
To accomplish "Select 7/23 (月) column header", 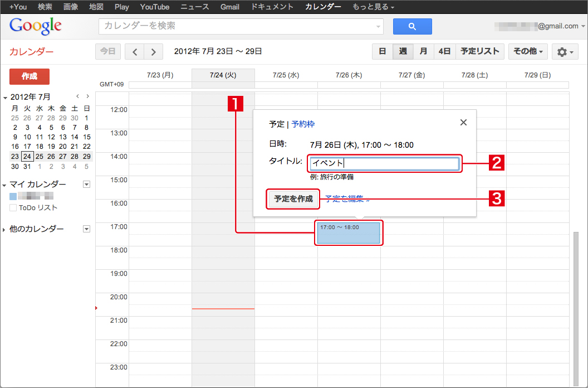I will tap(160, 75).
